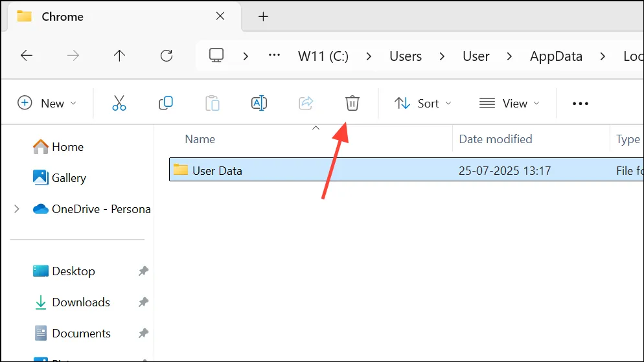This screenshot has width=644, height=362.
Task: Click the Share icon
Action: pyautogui.click(x=306, y=103)
